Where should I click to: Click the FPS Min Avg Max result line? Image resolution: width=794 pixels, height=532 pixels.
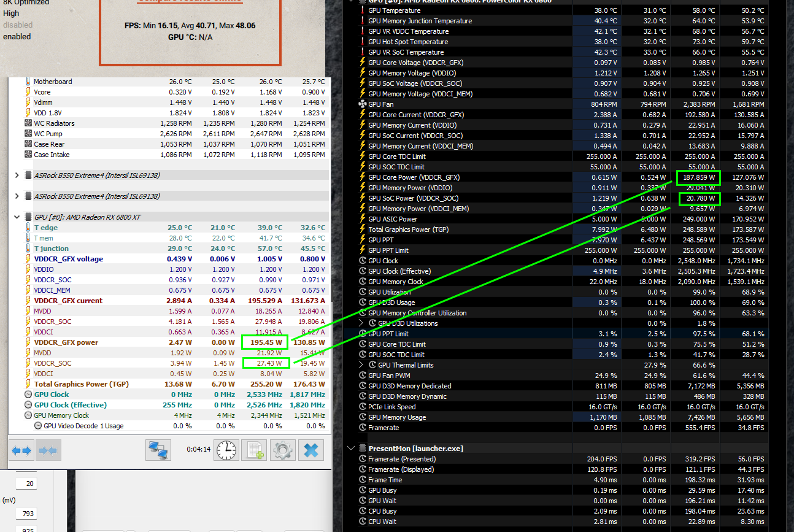pos(190,26)
